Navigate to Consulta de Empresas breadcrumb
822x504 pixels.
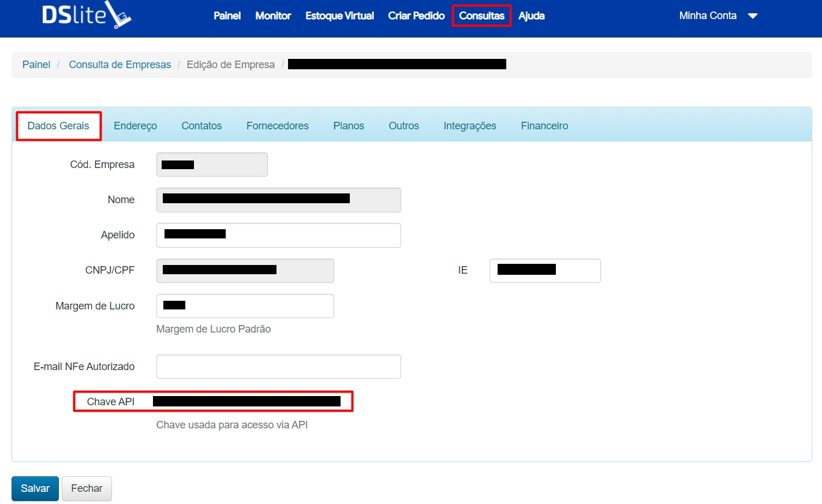pyautogui.click(x=120, y=65)
